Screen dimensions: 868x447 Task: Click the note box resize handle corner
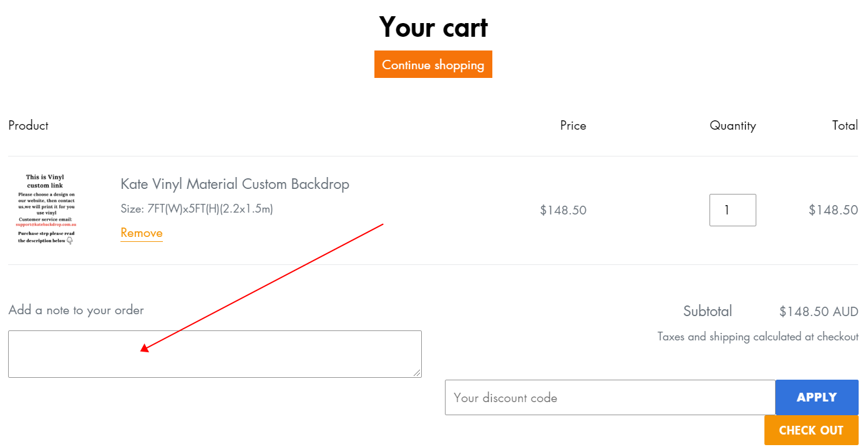[417, 373]
